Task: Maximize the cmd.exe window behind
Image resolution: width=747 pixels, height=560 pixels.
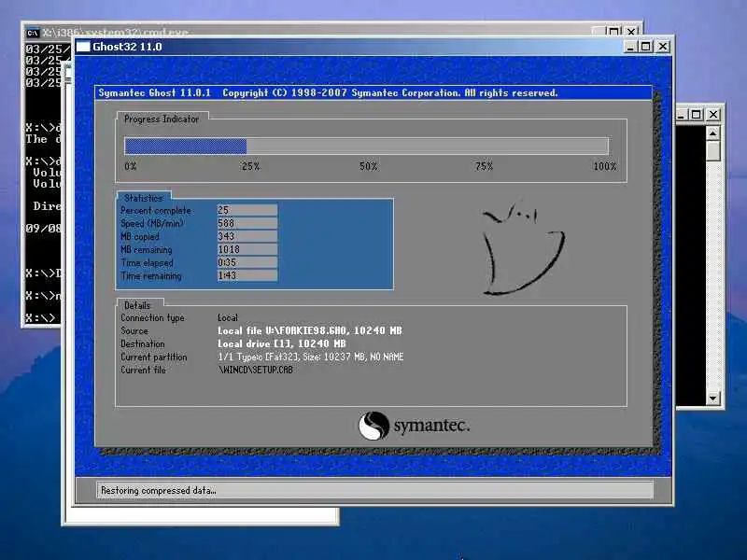Action: pos(614,32)
